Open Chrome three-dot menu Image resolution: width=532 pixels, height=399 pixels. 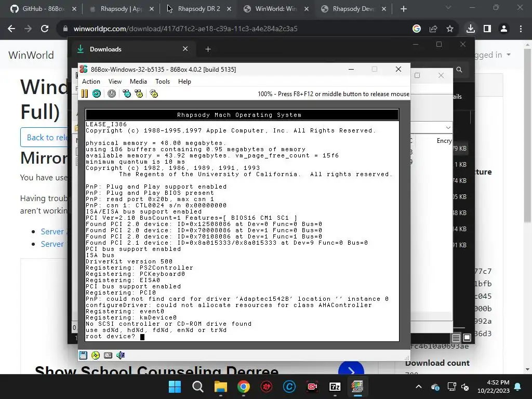[521, 29]
